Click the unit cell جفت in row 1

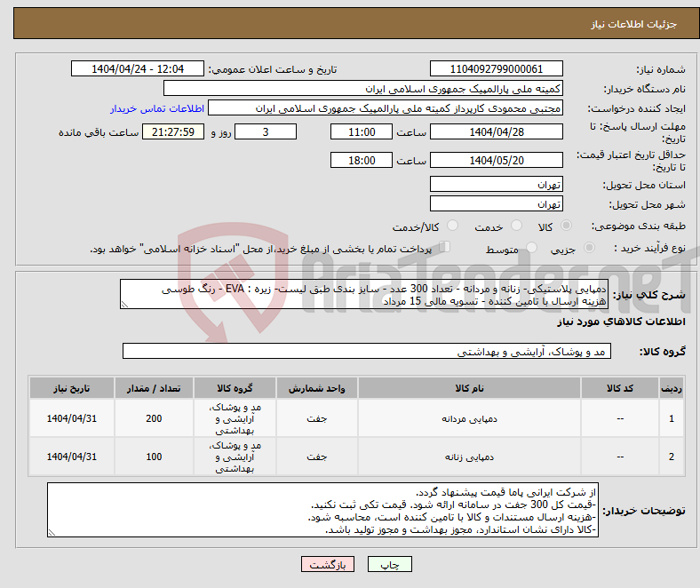click(x=316, y=418)
